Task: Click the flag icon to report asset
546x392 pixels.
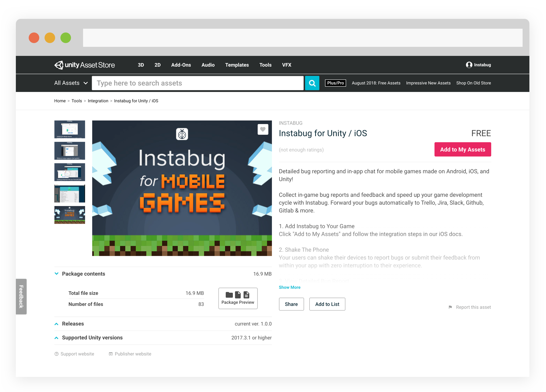Action: (x=450, y=307)
